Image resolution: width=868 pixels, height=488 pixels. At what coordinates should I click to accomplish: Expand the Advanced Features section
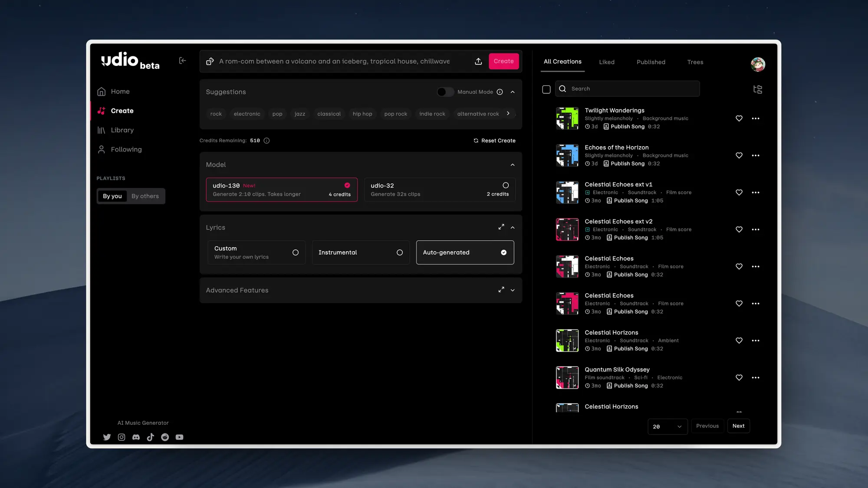[513, 290]
